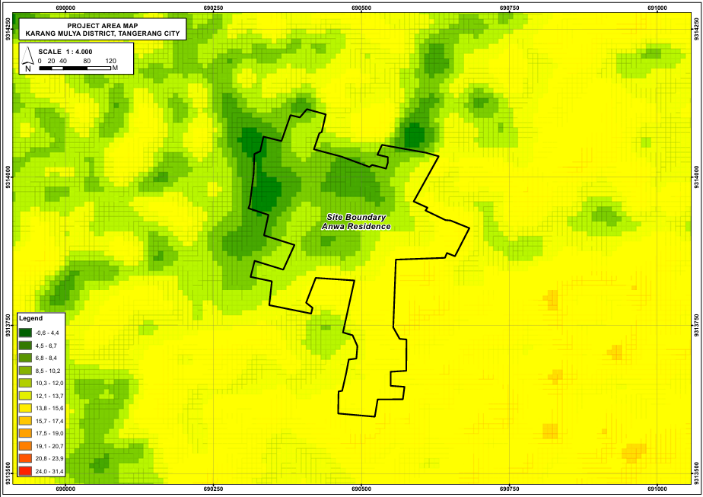Pick the 19,1 - 20,7 legend swatch
This screenshot has height=497, width=703.
click(25, 446)
